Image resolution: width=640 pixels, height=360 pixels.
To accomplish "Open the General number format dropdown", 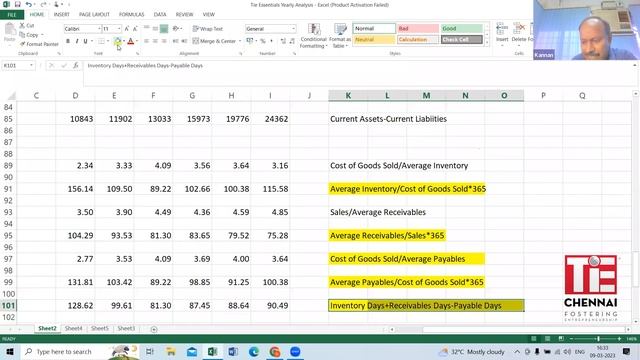I will click(x=293, y=29).
